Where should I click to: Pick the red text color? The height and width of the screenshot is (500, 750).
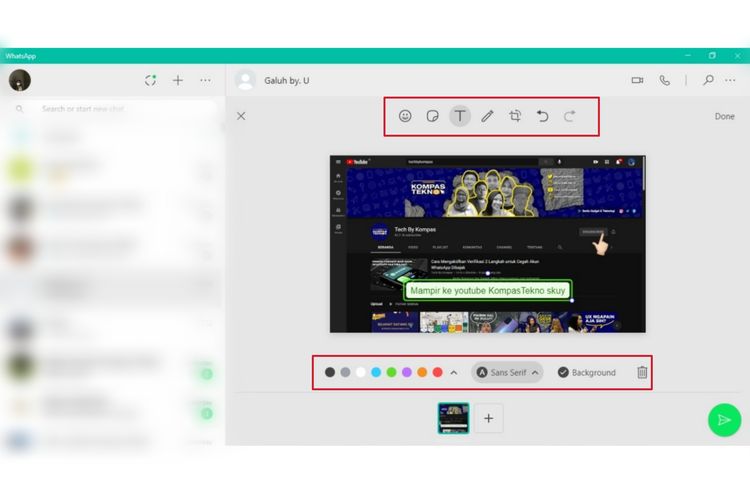coord(437,372)
